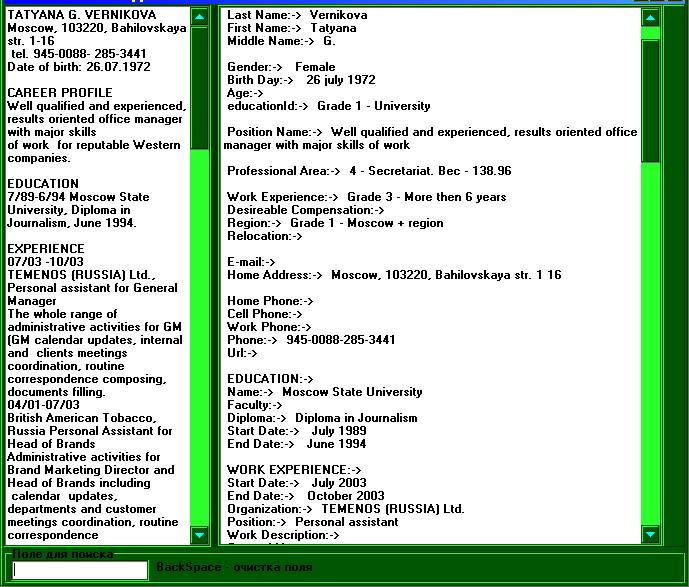Click the 'Work Description:->' line

(283, 535)
